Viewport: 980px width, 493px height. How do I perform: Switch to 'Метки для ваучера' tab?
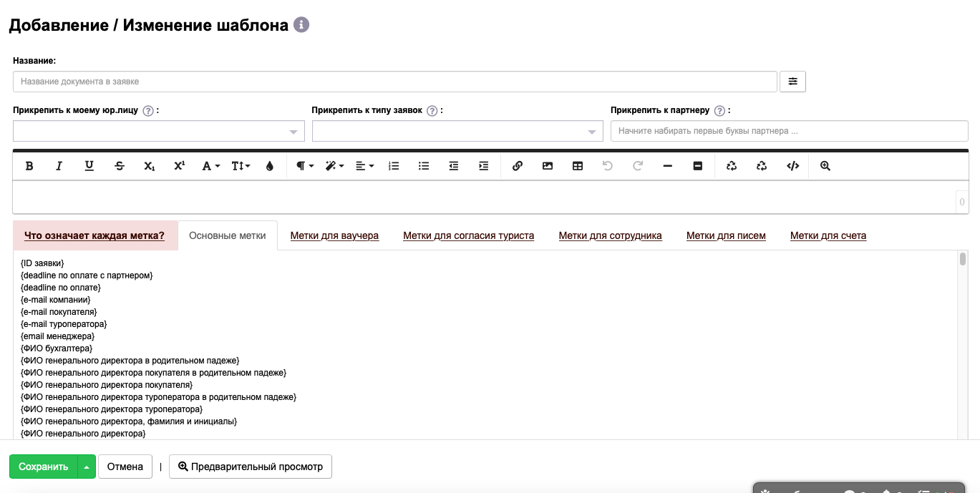[334, 235]
